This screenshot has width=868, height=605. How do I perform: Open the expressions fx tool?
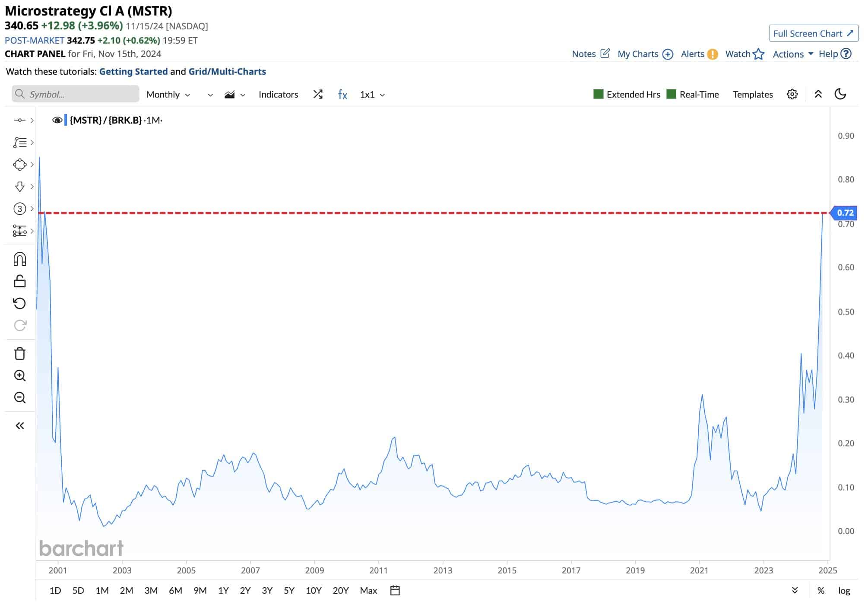pos(342,94)
